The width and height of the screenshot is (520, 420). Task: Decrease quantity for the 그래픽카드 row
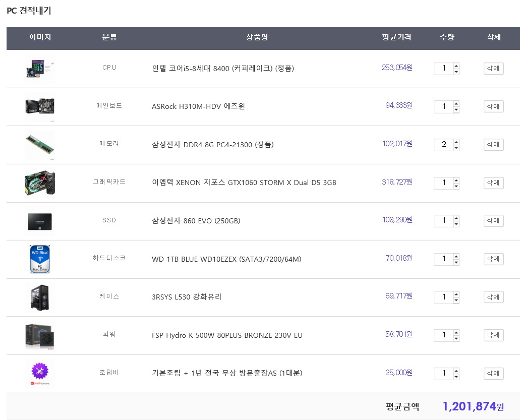pos(456,186)
